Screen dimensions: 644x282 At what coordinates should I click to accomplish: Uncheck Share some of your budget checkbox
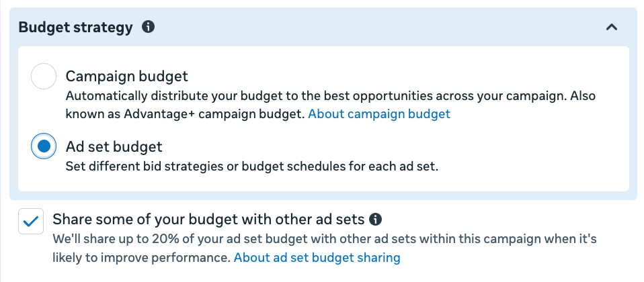[31, 222]
